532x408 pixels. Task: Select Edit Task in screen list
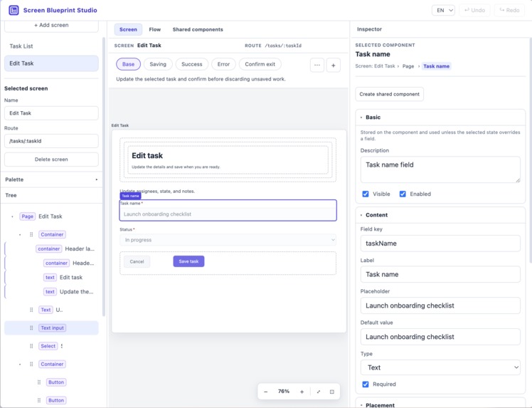tap(51, 63)
